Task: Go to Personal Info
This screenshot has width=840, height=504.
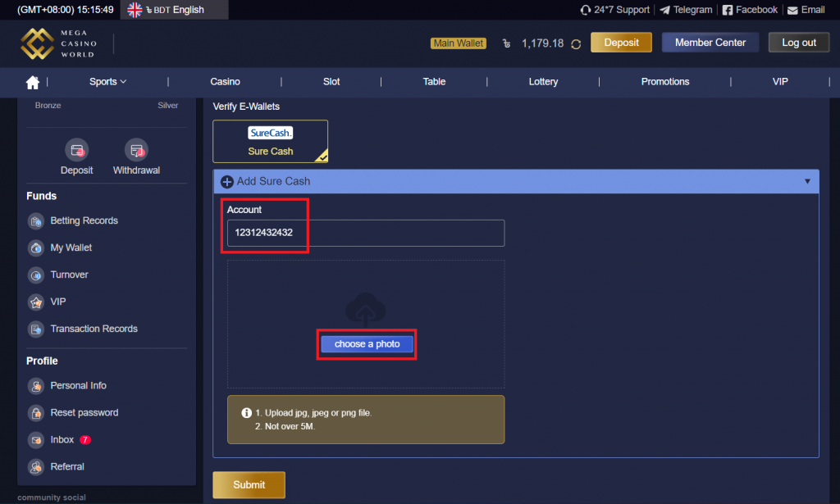Action: [x=78, y=385]
